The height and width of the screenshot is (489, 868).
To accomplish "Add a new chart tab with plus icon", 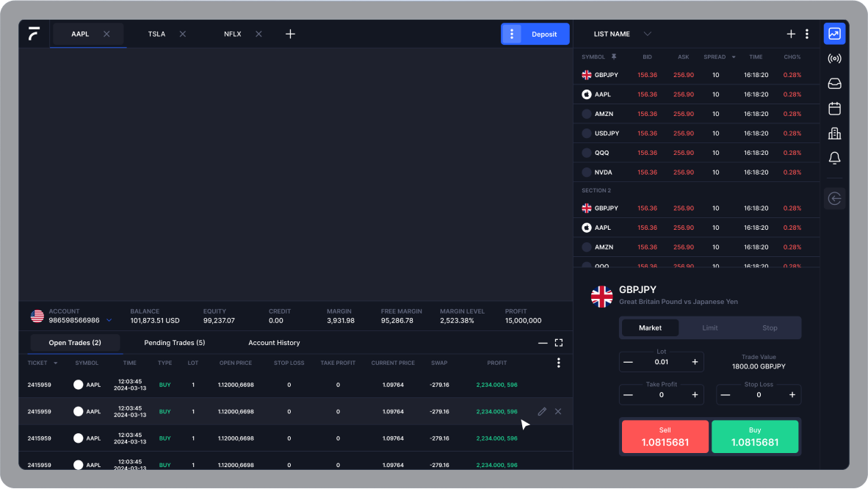I will click(x=290, y=34).
